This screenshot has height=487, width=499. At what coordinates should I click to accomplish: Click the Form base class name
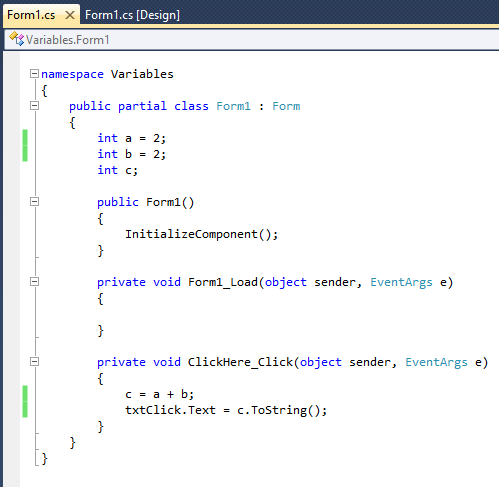click(x=286, y=106)
